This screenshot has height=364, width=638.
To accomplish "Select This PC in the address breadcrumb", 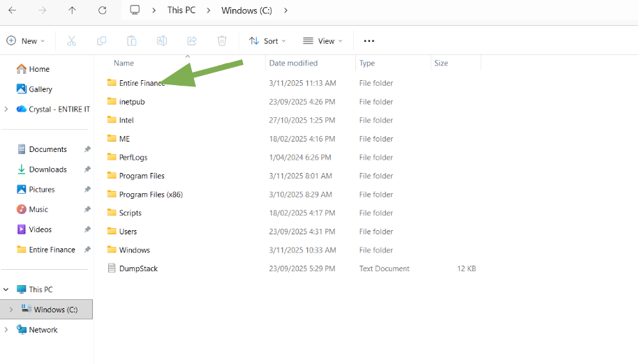I will (x=181, y=10).
